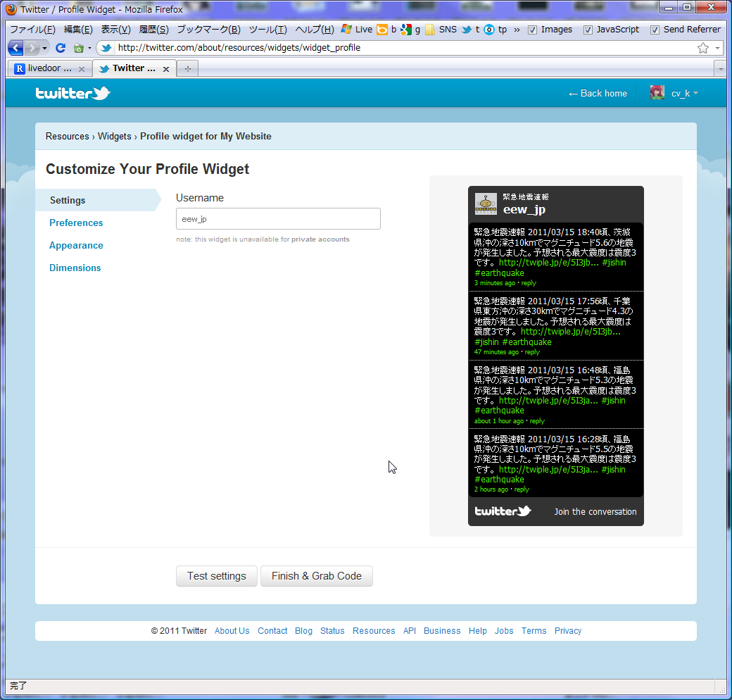Image resolution: width=732 pixels, height=700 pixels.
Task: Open the Live bookmark
Action: point(357,30)
